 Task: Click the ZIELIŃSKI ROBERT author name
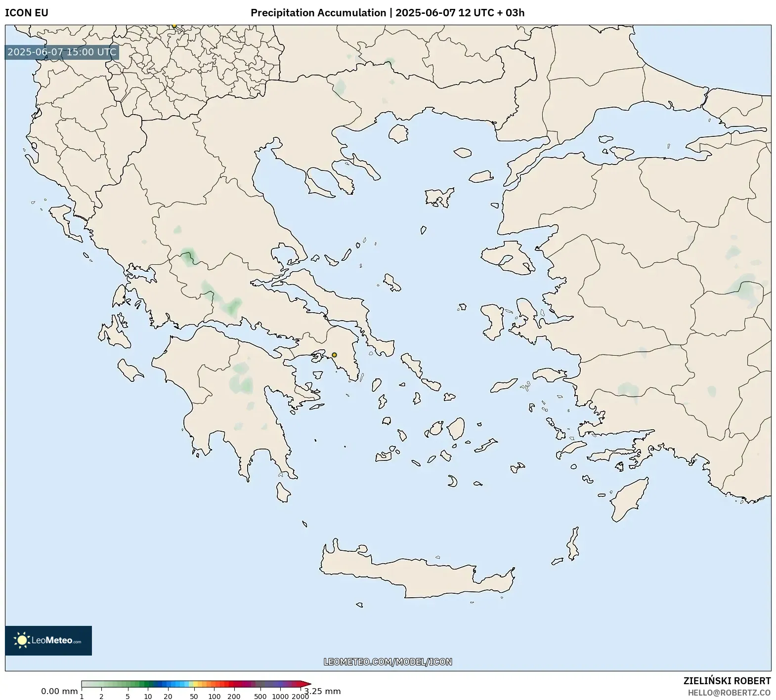[727, 681]
